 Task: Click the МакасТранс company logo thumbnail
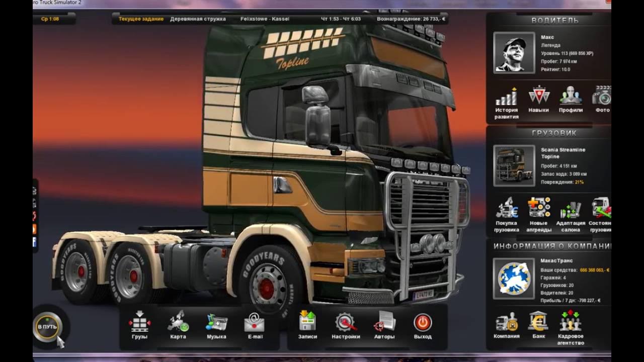coord(514,279)
